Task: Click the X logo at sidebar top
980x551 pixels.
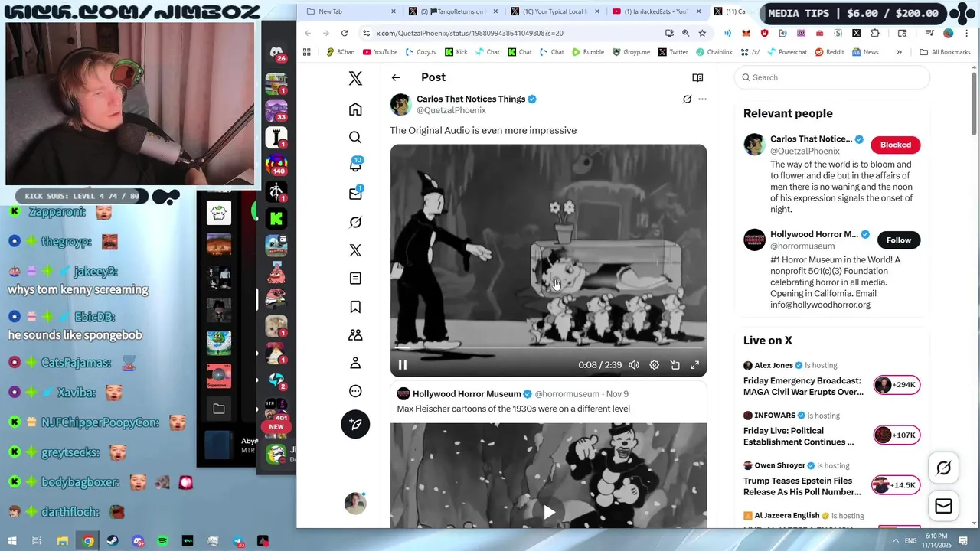Action: click(355, 78)
